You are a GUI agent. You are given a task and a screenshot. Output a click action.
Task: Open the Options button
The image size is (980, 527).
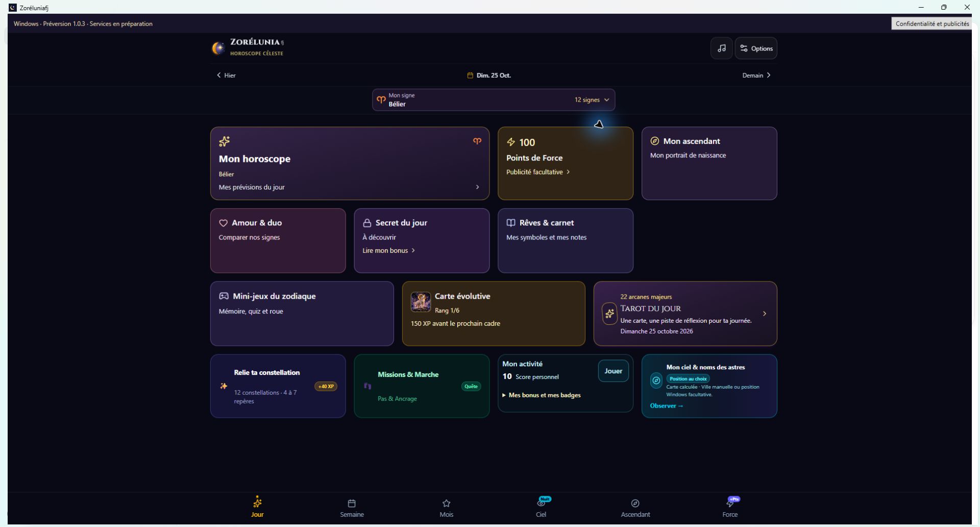756,49
